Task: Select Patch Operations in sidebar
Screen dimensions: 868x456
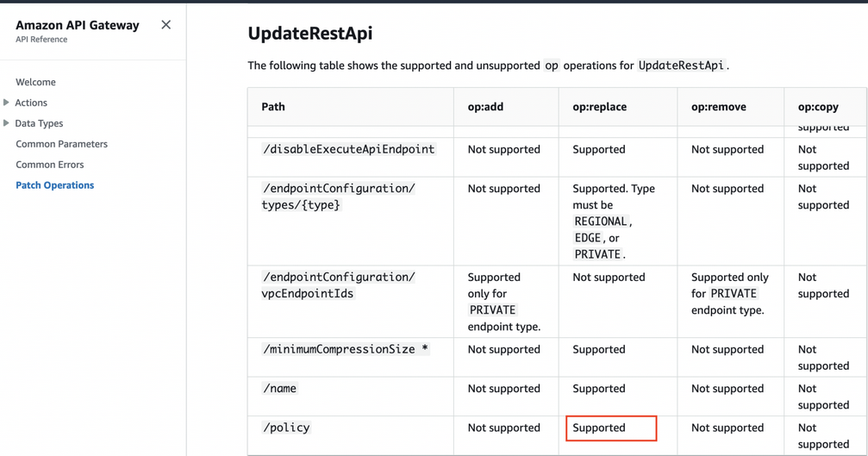Action: [55, 184]
